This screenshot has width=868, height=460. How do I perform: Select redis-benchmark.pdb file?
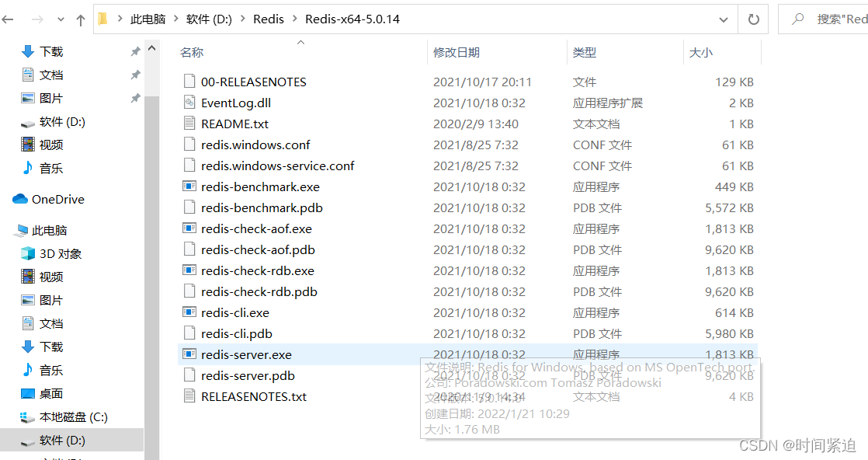(x=262, y=207)
